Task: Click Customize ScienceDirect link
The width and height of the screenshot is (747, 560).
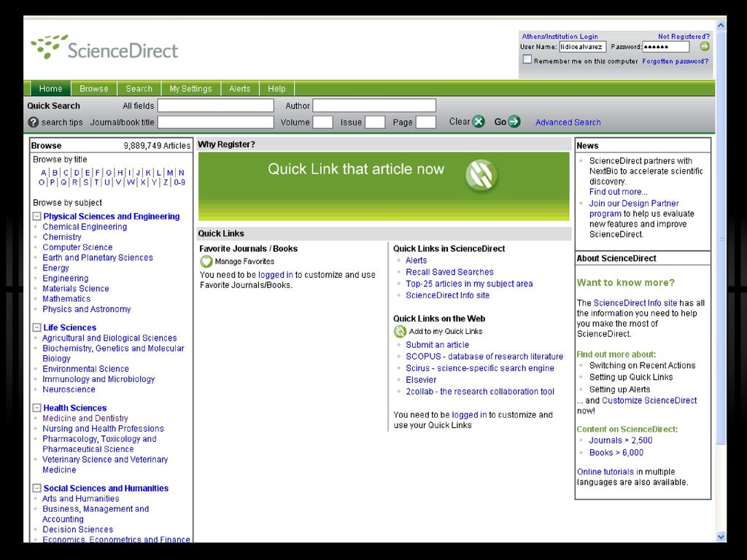Action: pos(649,400)
